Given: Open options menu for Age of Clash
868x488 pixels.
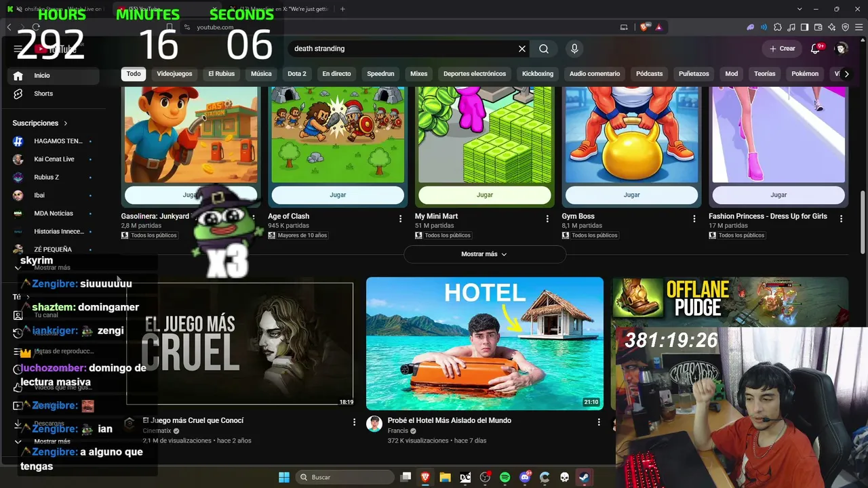Looking at the screenshot, I should [x=400, y=218].
